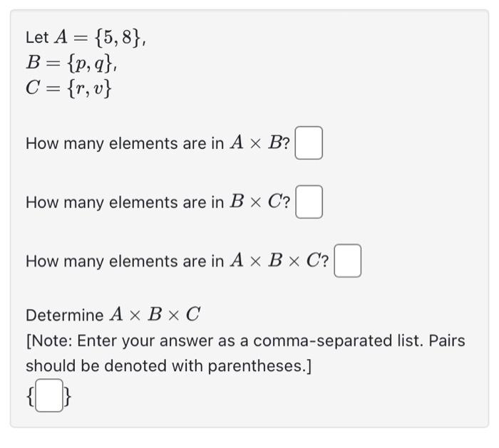Viewport: 499px width, 448px height.
Task: Click the note about the comma-separated list
Action: (x=245, y=341)
